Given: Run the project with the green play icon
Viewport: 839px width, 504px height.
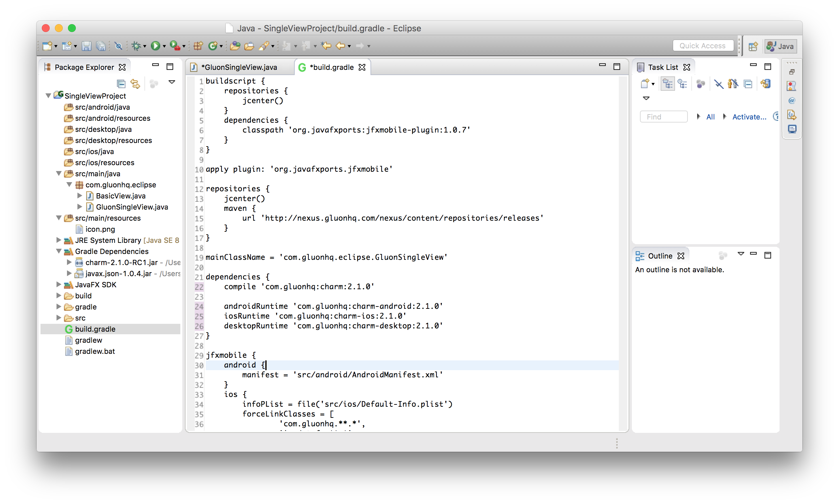Looking at the screenshot, I should coord(155,45).
